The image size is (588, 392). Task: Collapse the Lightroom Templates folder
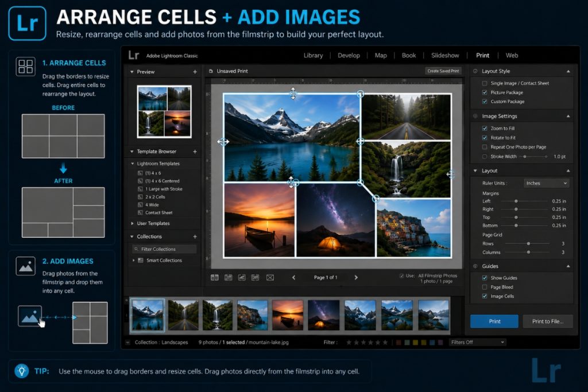133,164
